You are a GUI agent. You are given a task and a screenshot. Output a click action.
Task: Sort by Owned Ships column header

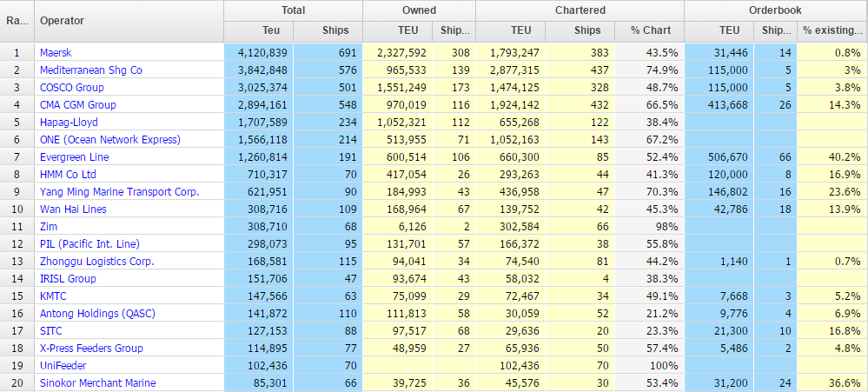[x=454, y=31]
